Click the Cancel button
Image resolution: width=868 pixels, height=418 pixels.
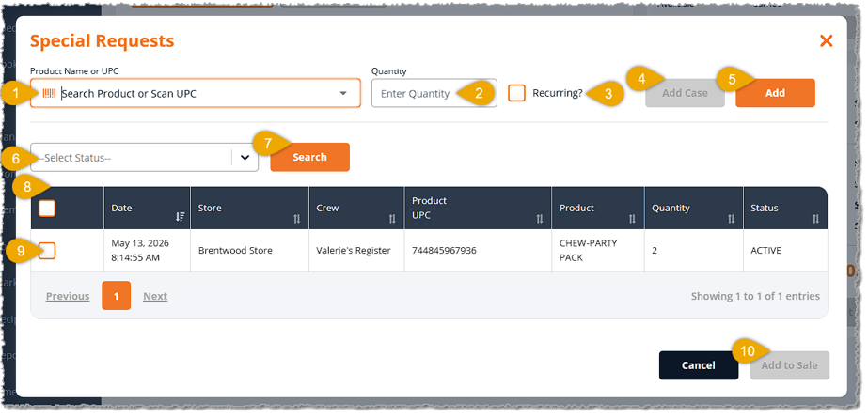[x=699, y=364]
